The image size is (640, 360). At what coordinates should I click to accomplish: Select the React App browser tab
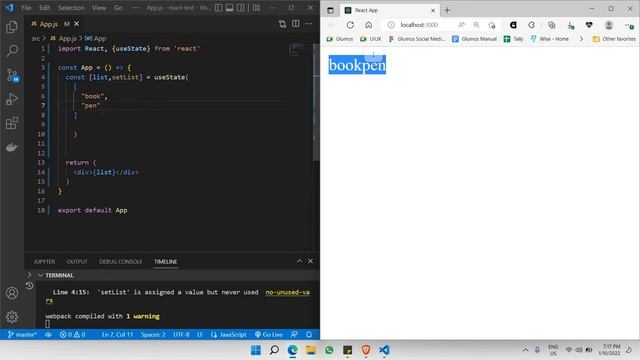click(390, 10)
